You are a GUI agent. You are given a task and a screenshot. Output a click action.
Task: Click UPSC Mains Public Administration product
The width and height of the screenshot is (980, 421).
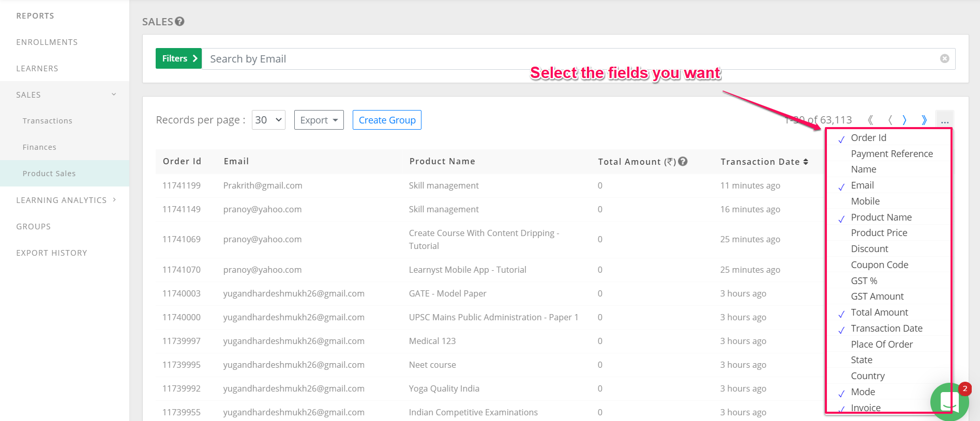[493, 317]
